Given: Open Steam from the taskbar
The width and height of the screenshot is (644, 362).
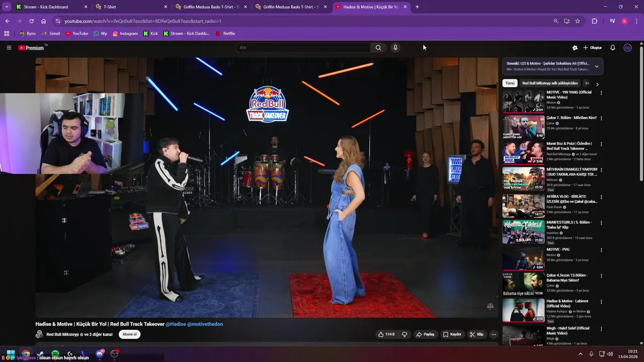Looking at the screenshot, I should point(40,354).
